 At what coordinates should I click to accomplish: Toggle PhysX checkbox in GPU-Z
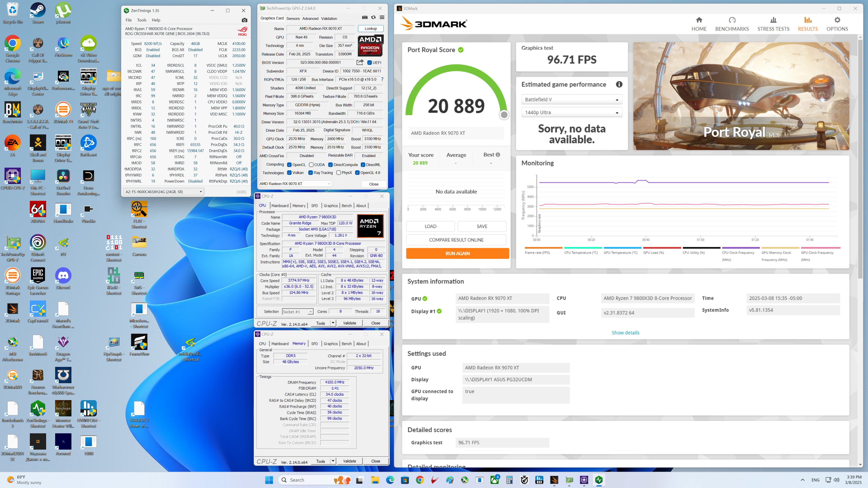point(338,173)
